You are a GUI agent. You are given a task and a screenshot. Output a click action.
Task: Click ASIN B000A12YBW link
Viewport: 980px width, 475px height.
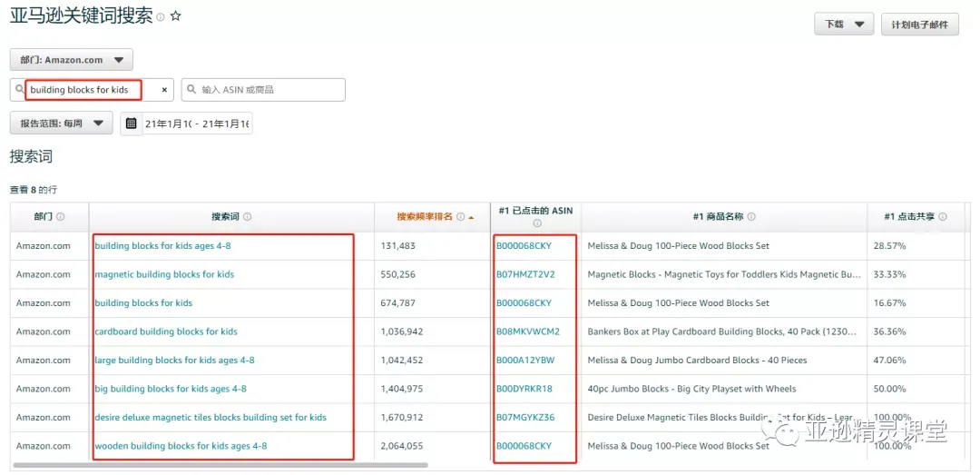525,361
